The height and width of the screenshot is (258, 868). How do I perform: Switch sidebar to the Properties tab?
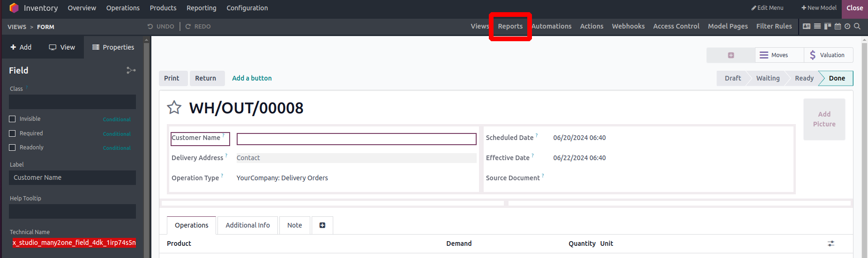(113, 47)
